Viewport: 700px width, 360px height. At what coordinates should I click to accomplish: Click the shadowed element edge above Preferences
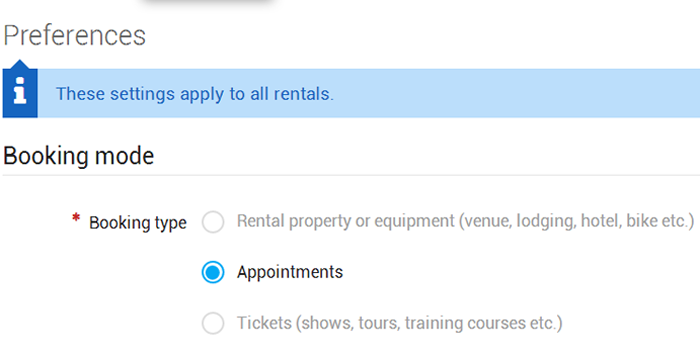point(208,2)
